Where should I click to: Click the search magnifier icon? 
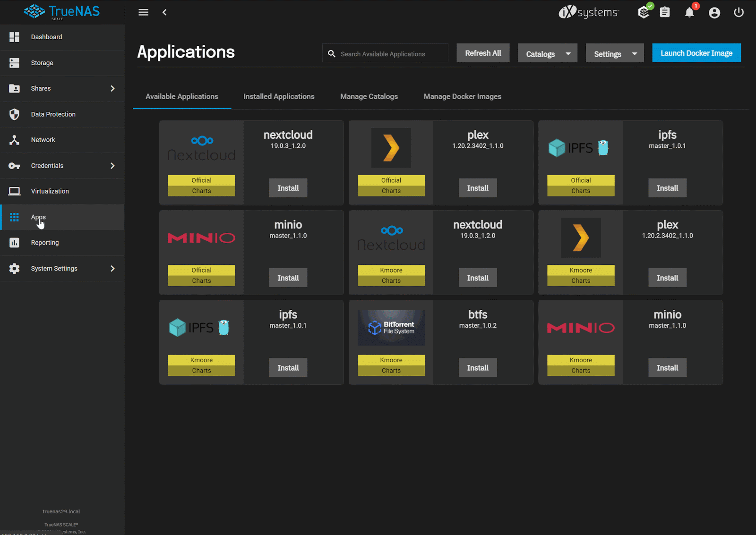[x=332, y=54]
